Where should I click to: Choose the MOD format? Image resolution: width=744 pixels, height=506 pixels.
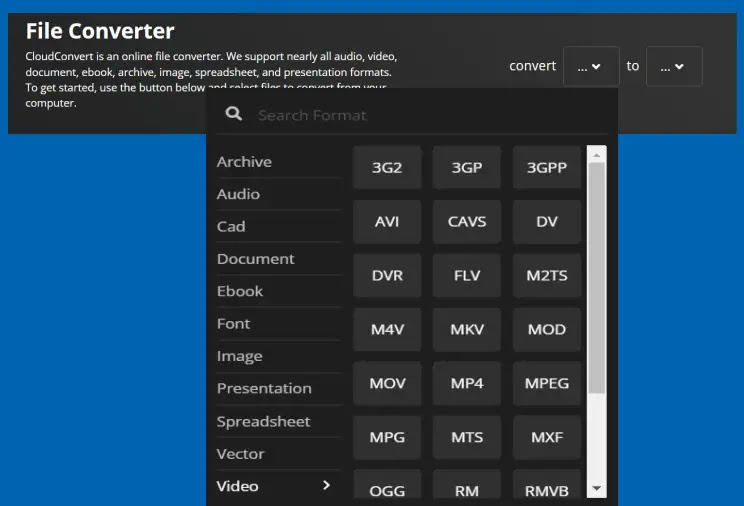(x=547, y=329)
